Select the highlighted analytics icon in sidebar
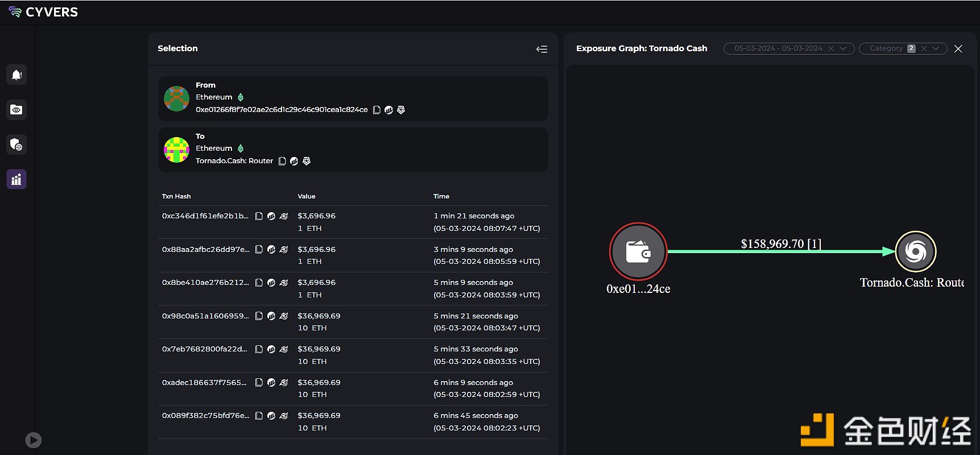The width and height of the screenshot is (980, 455). tap(16, 179)
